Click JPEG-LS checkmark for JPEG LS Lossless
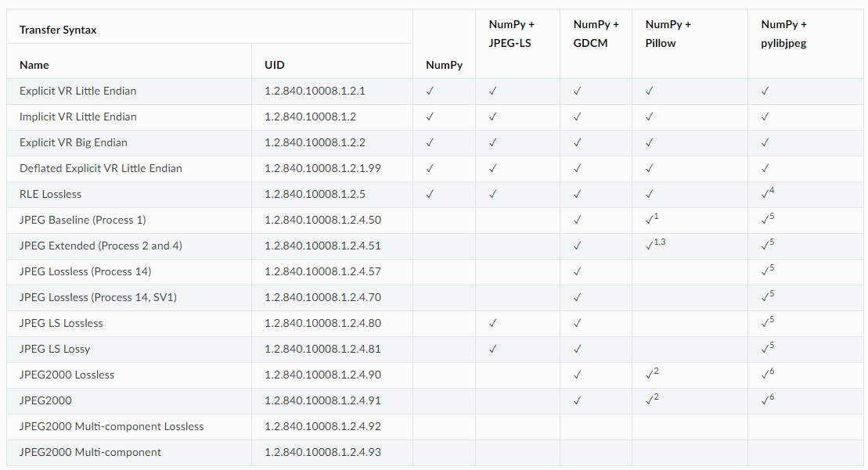Image resolution: width=868 pixels, height=470 pixels. click(492, 323)
